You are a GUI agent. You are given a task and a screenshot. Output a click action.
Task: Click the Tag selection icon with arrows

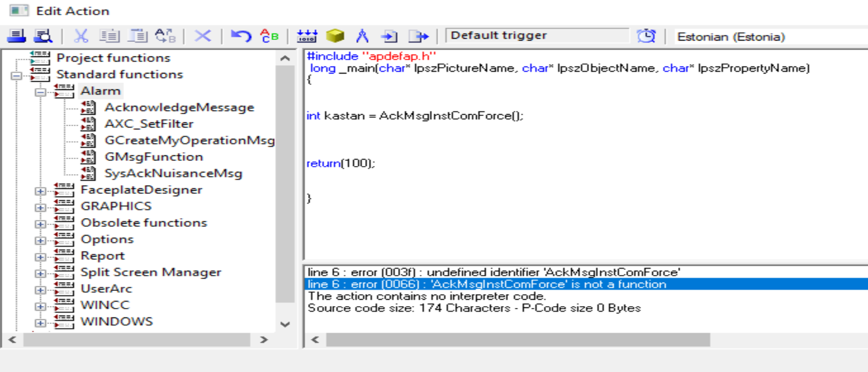[307, 36]
